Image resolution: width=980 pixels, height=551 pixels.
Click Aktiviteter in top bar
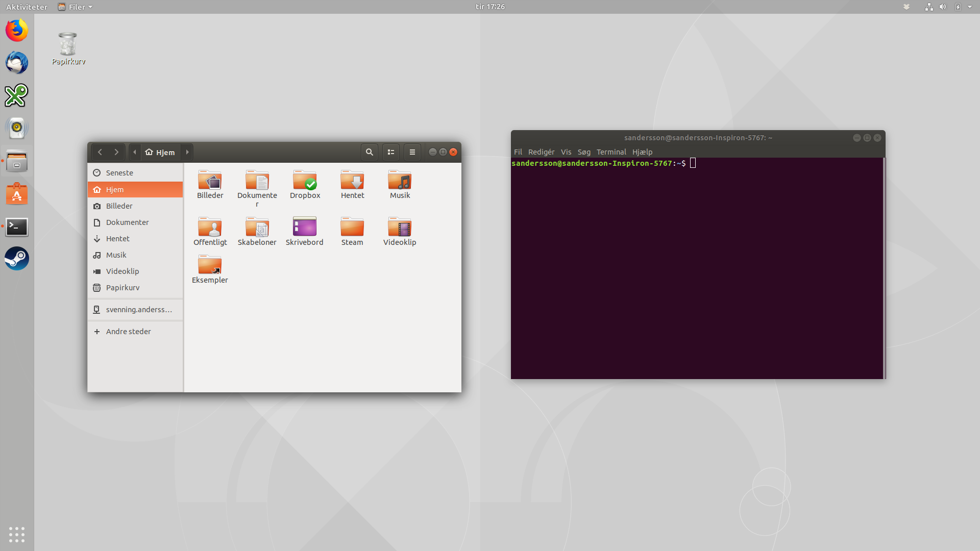coord(27,7)
